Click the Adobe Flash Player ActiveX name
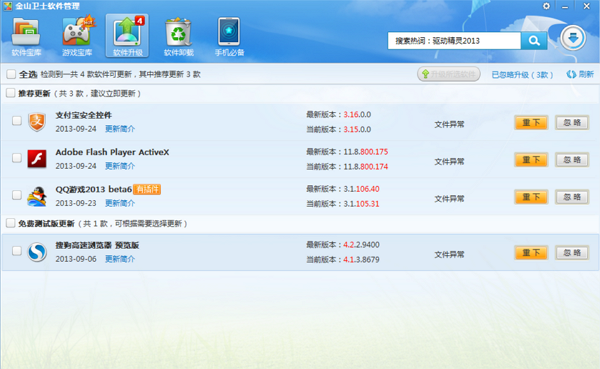 coord(112,152)
